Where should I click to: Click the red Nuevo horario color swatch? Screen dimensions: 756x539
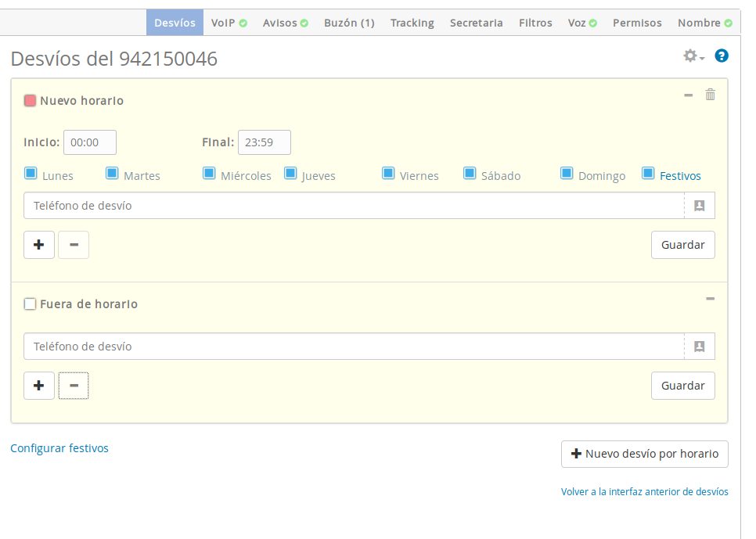(31, 101)
